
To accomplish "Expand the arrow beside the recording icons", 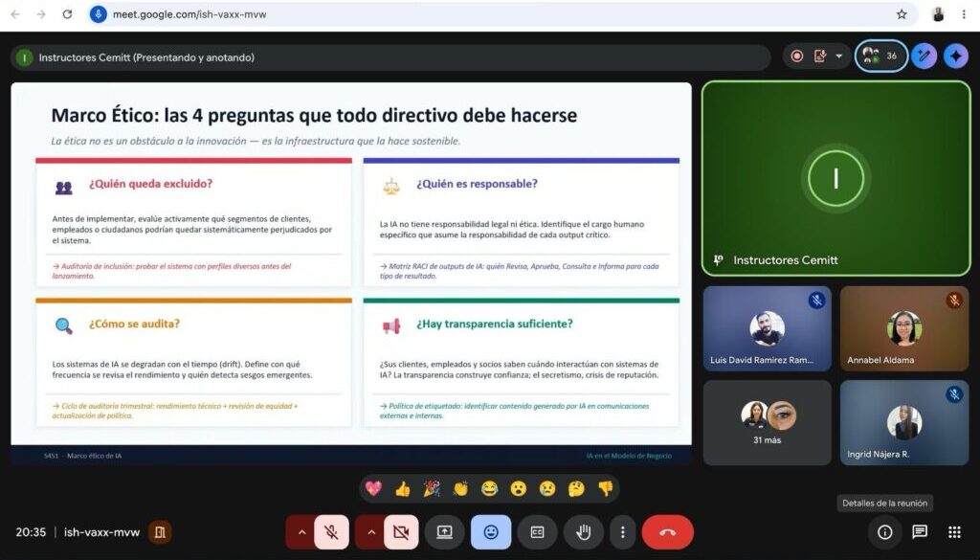I will point(838,56).
